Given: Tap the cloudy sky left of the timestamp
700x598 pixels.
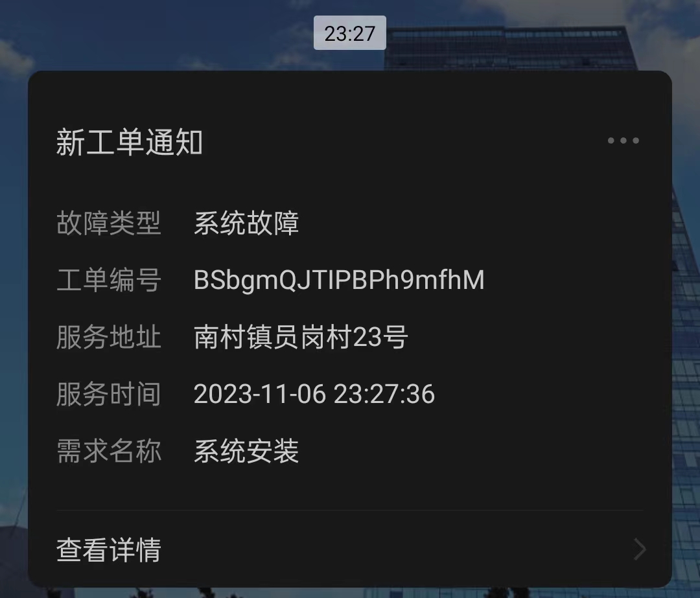Looking at the screenshot, I should pos(156,34).
